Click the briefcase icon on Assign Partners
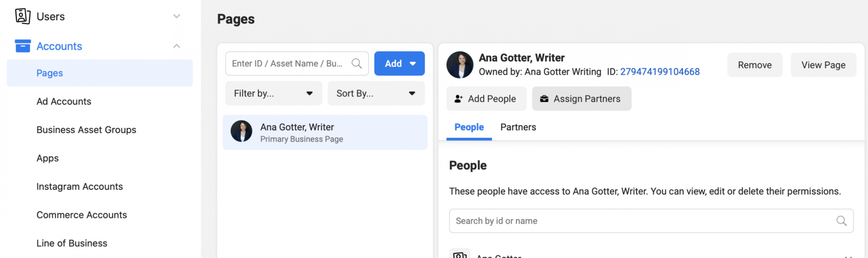 tap(544, 99)
